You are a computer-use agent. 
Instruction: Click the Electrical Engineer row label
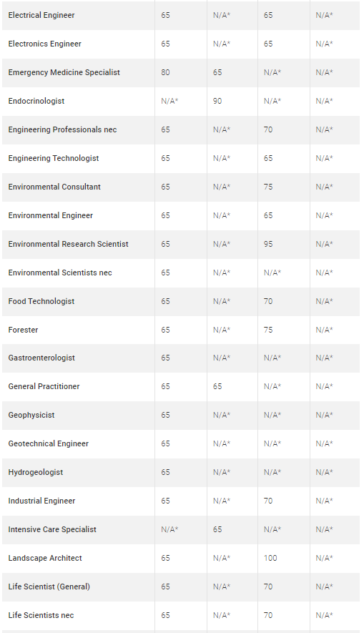(x=41, y=15)
